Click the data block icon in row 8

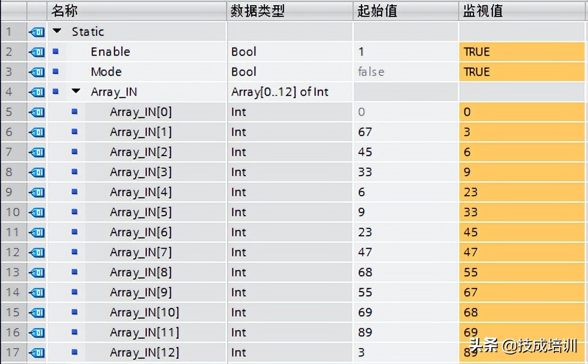pyautogui.click(x=37, y=172)
